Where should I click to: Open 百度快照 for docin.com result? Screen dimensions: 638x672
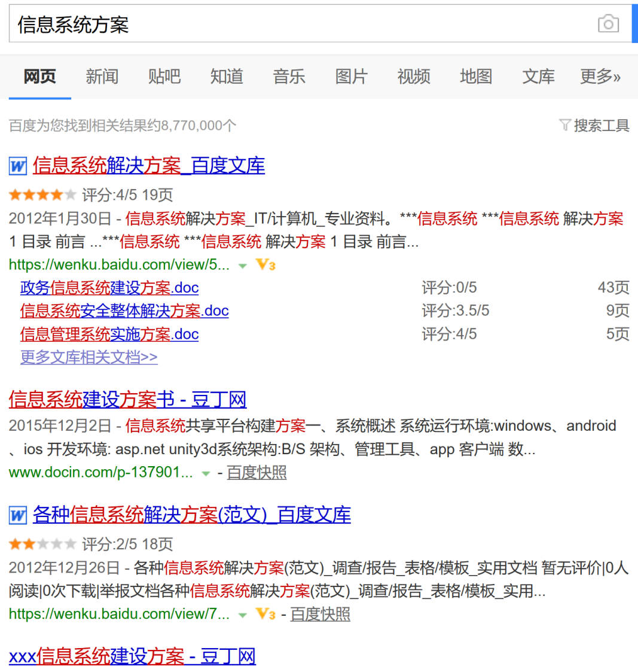coord(257,472)
